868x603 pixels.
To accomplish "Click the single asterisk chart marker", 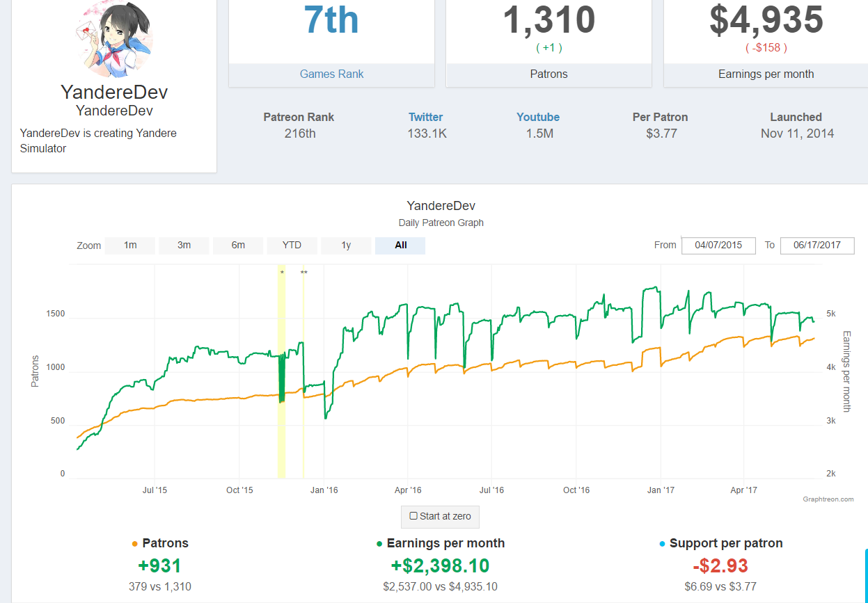I will [x=282, y=273].
